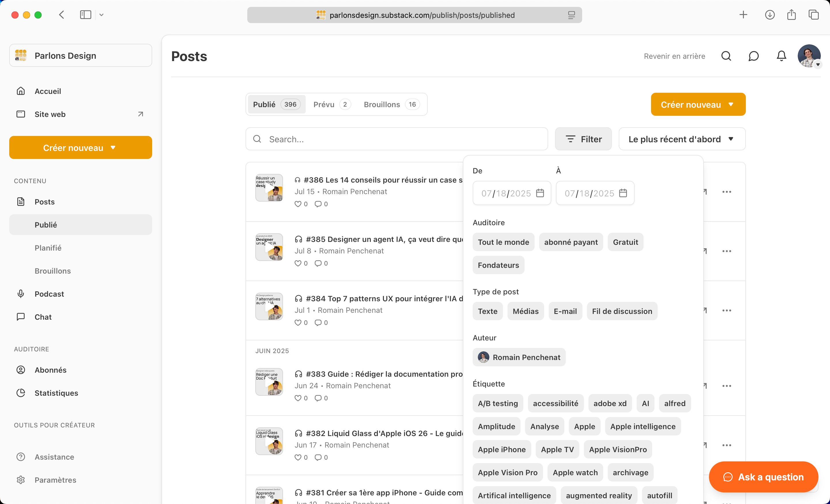Toggle the Fondateurs audience filter

click(498, 265)
